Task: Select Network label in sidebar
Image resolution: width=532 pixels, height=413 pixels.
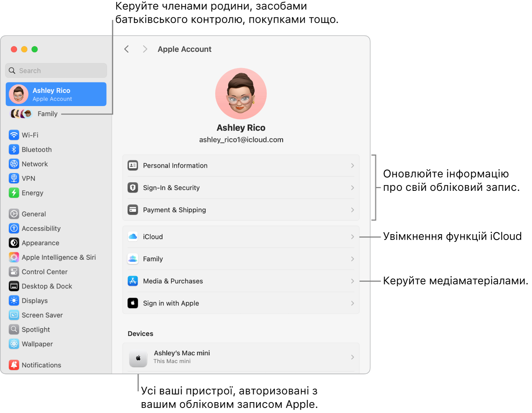Action: tap(35, 164)
